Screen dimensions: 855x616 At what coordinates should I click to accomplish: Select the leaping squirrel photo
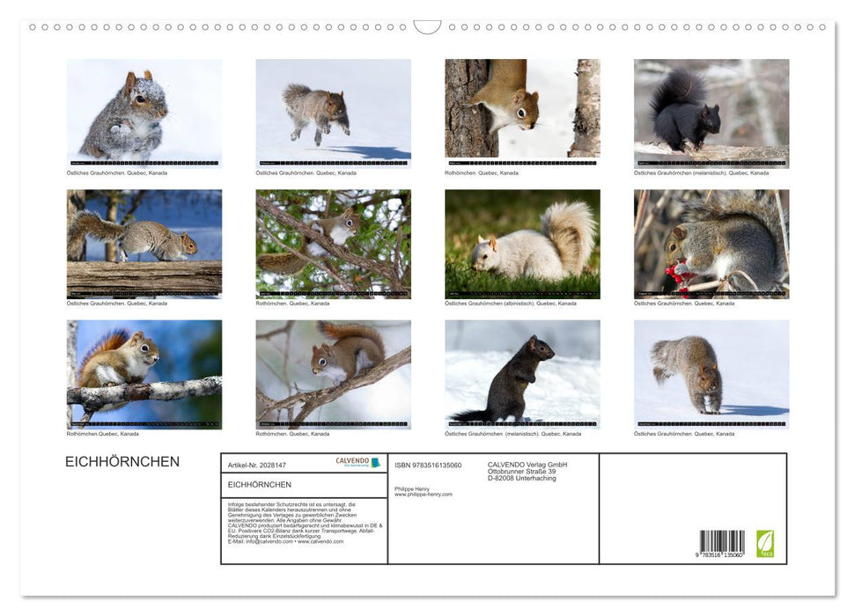pyautogui.click(x=333, y=110)
